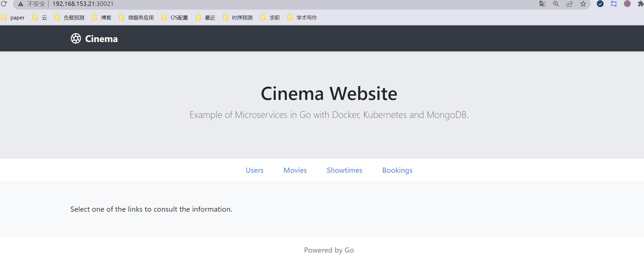Image resolution: width=644 pixels, height=276 pixels.
Task: Click the Cinema Website heading
Action: point(329,93)
